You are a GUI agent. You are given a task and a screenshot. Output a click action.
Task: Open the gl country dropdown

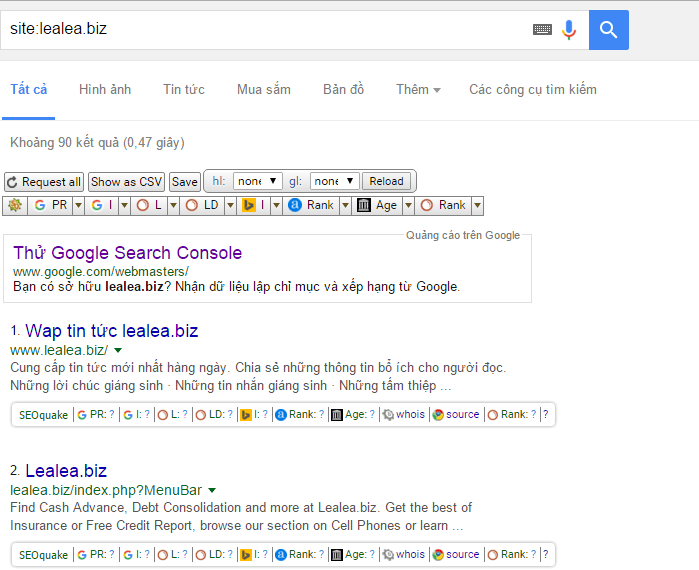pyautogui.click(x=334, y=181)
